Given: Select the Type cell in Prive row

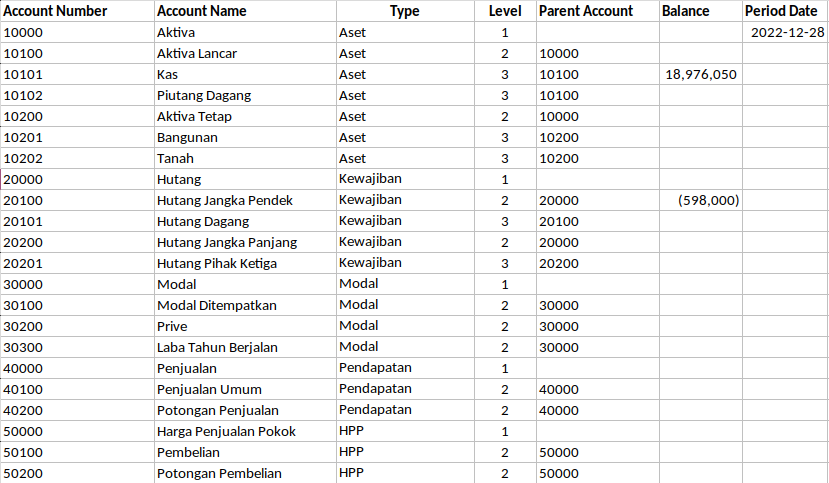Looking at the screenshot, I should (405, 327).
